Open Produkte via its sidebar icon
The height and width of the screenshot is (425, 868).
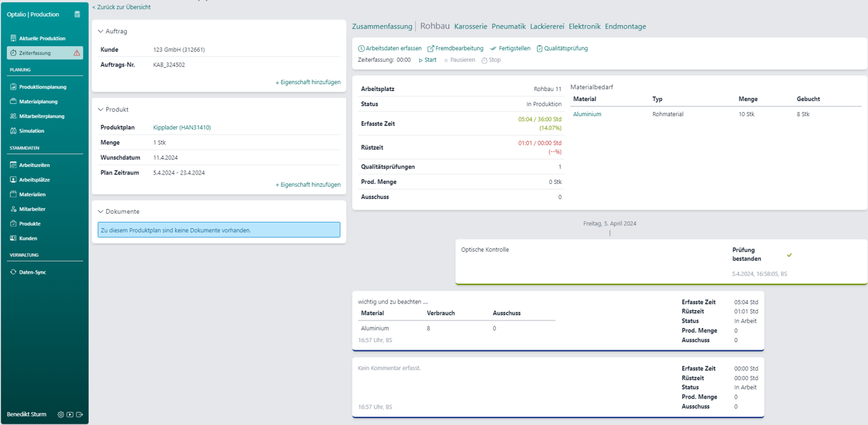coord(14,223)
